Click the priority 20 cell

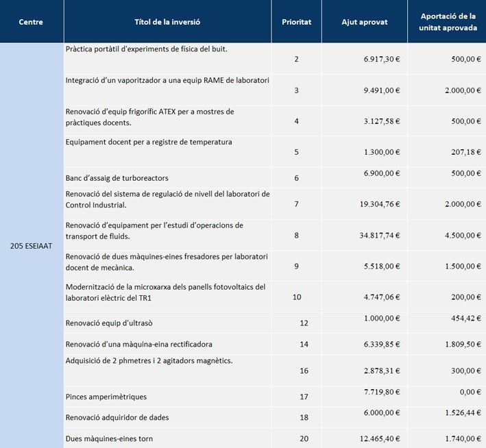coord(304,438)
